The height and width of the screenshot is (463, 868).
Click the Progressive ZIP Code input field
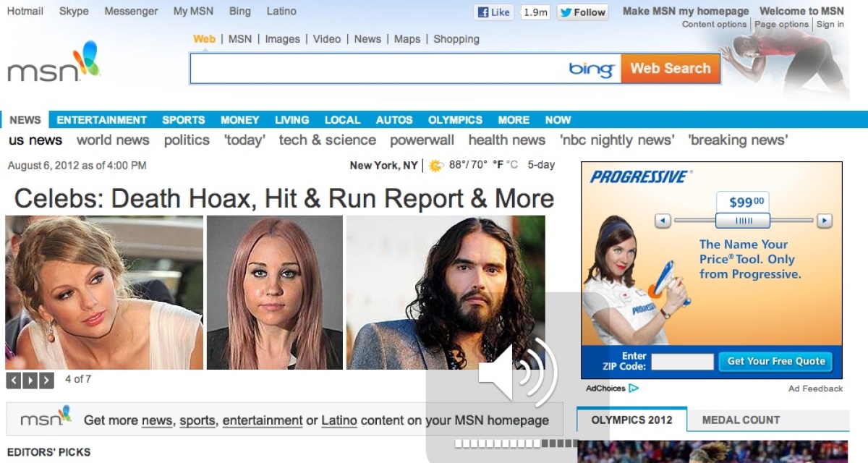pyautogui.click(x=681, y=362)
